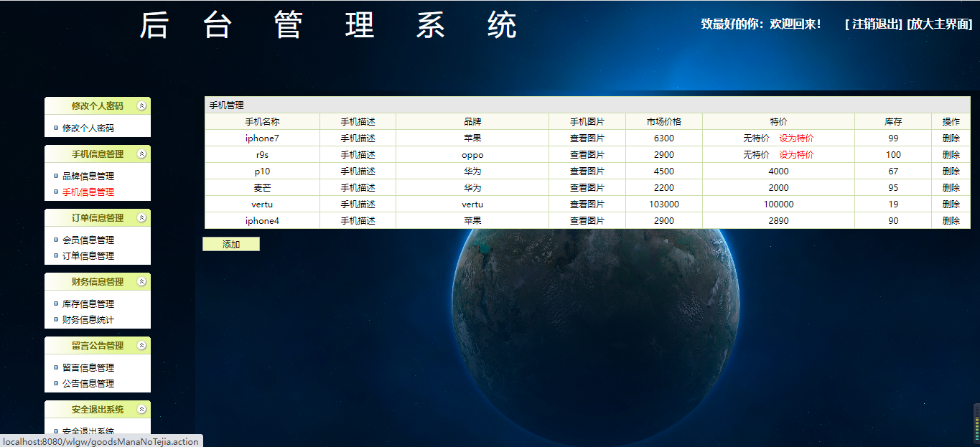Viewport: 980px width, 447px height.
Task: Delete the iphone7 row
Action: [951, 138]
